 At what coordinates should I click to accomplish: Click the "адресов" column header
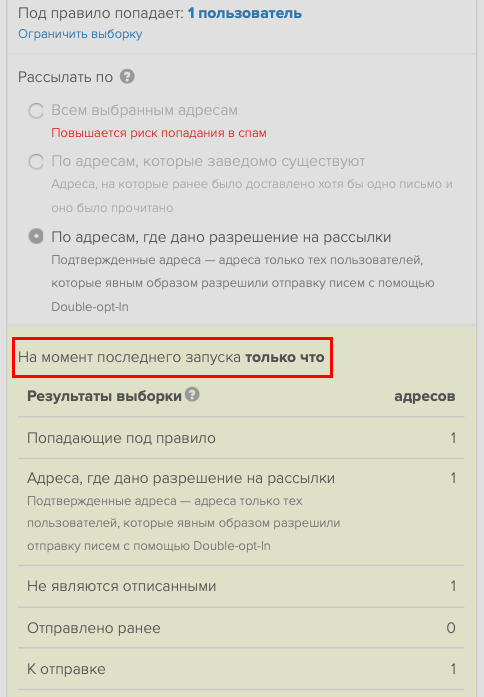pyautogui.click(x=425, y=396)
